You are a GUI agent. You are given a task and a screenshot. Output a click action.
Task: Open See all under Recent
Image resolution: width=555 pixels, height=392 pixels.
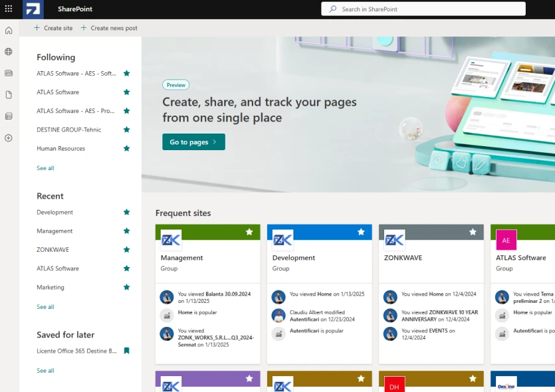coord(45,307)
